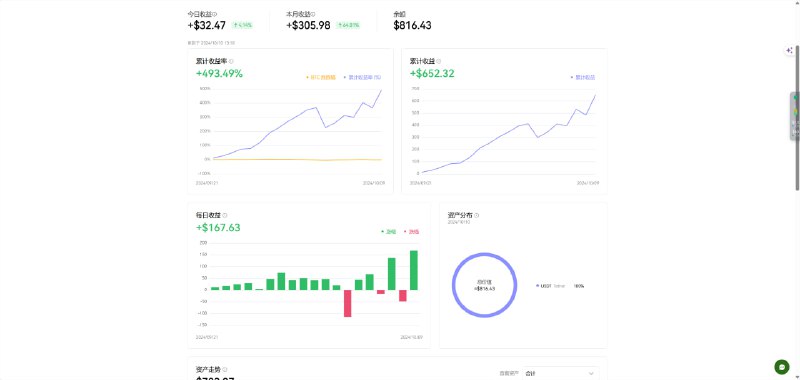The image size is (800, 380).
Task: Open the info tooltip beside 今日收益
Action: tap(214, 14)
